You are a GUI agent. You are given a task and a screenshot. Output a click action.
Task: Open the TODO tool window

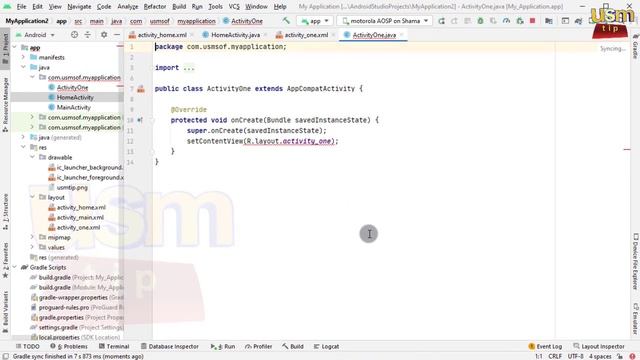click(x=27, y=346)
